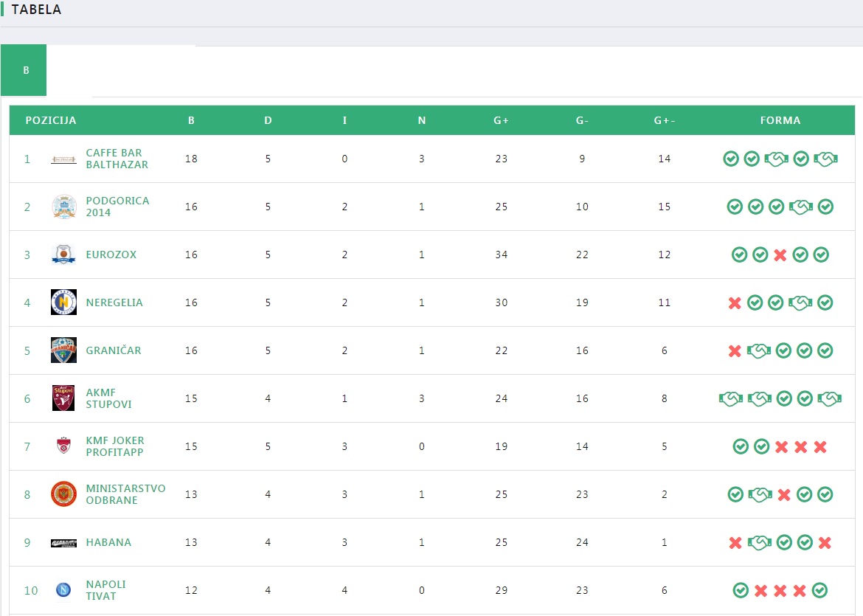Click the Habana team logo
The height and width of the screenshot is (616, 863).
point(63,543)
